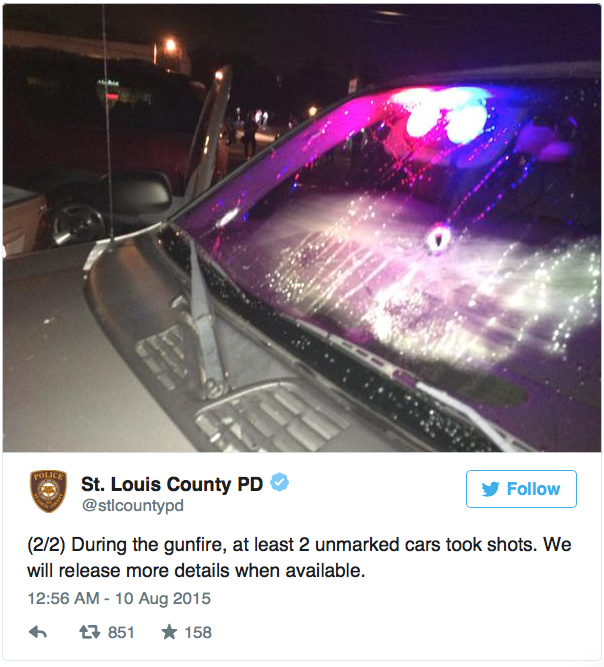This screenshot has width=604, height=667.
Task: View the 851 retweets count
Action: point(121,632)
